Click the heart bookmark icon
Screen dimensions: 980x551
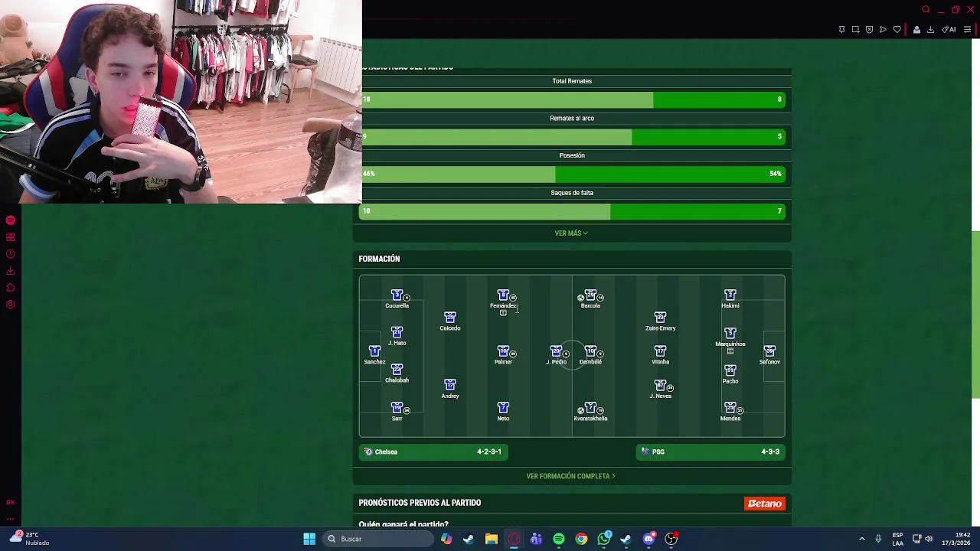point(897,30)
